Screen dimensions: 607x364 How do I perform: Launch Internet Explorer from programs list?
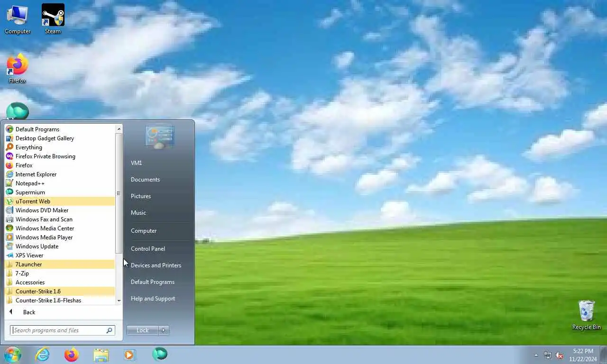(x=60, y=174)
